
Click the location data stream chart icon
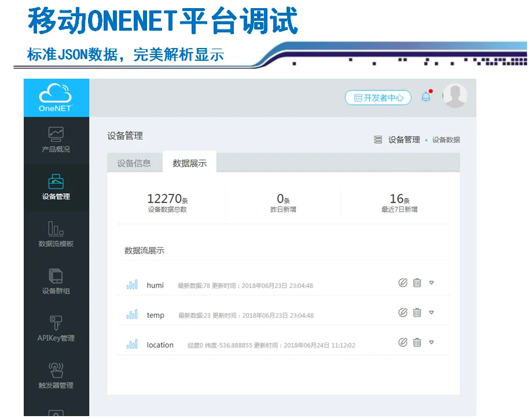click(x=132, y=344)
